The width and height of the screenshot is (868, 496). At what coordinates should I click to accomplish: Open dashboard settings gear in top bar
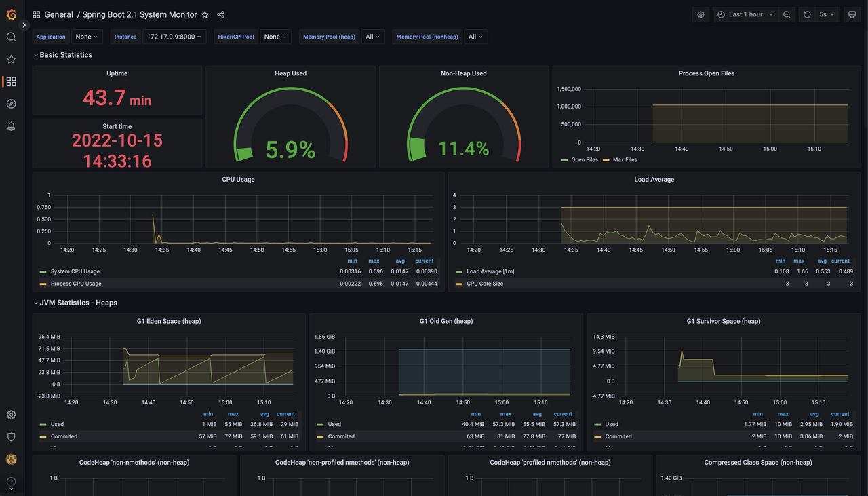click(701, 14)
